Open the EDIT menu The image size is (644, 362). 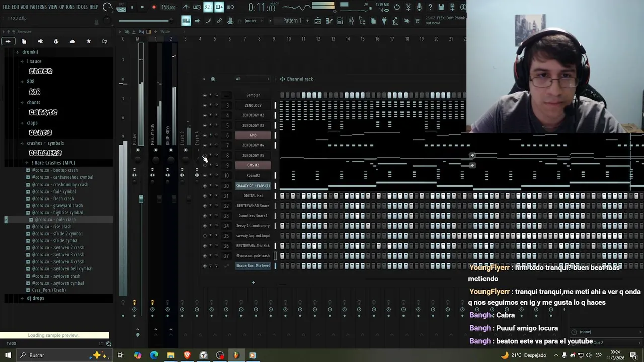16,7
